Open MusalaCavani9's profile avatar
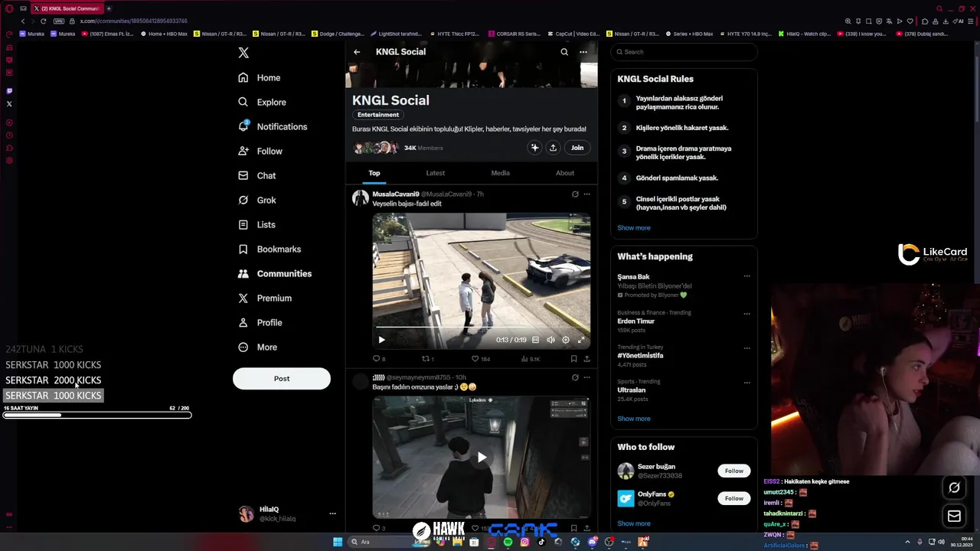980x551 pixels. tap(361, 198)
